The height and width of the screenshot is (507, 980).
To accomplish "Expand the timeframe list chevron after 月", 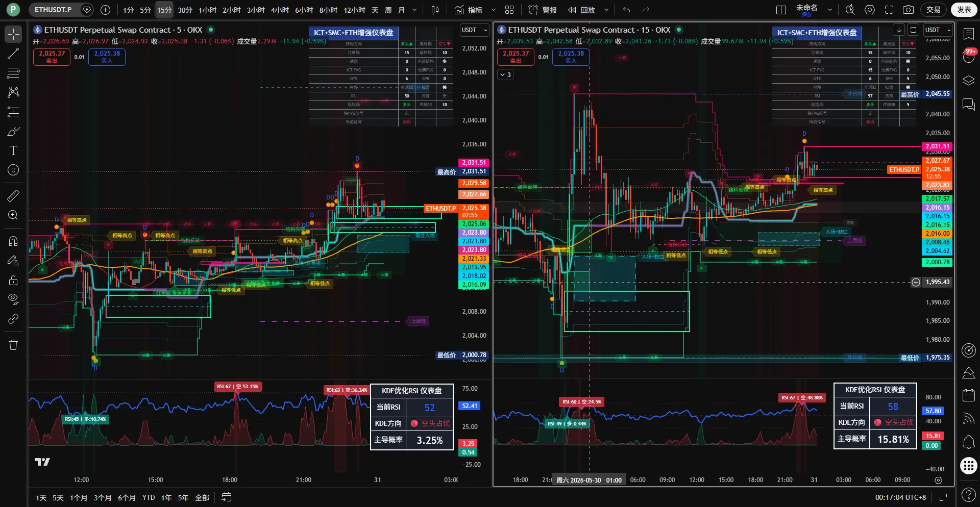I will (x=414, y=10).
